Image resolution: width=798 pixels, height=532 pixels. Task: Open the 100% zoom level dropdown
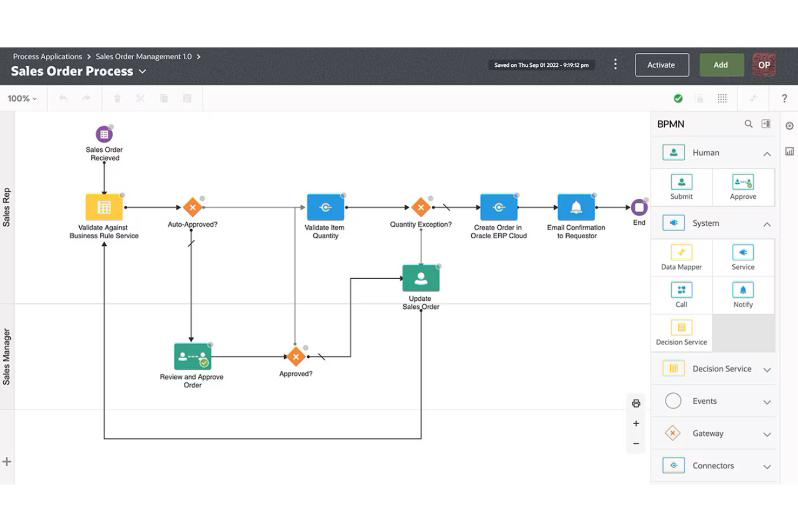pyautogui.click(x=22, y=99)
